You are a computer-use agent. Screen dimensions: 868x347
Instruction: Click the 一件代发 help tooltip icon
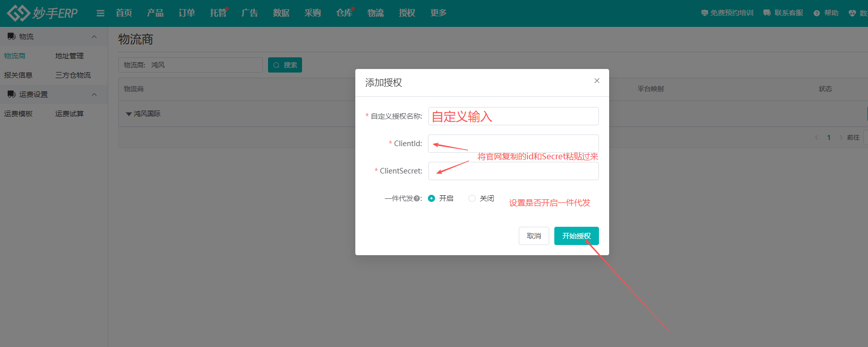[417, 199]
